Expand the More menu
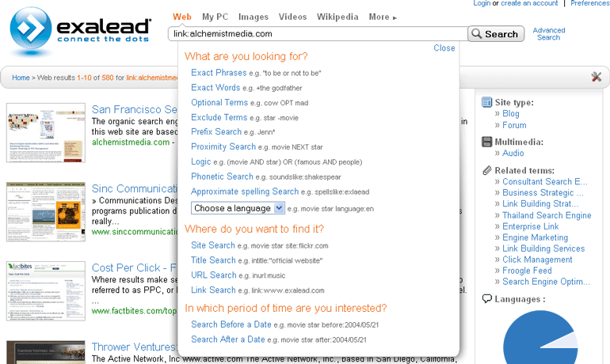Image resolution: width=610 pixels, height=364 pixels. (383, 17)
